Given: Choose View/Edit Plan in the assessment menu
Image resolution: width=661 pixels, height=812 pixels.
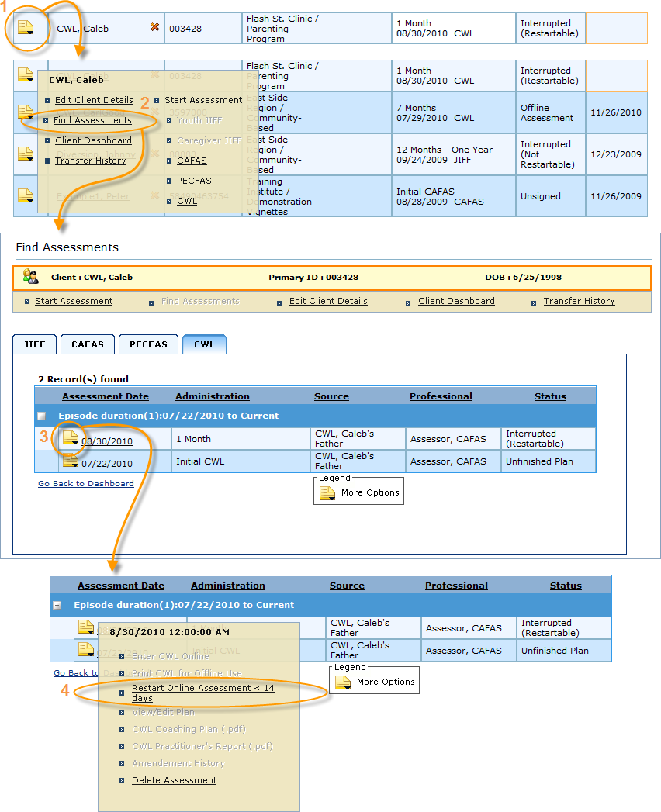Looking at the screenshot, I should click(x=163, y=712).
